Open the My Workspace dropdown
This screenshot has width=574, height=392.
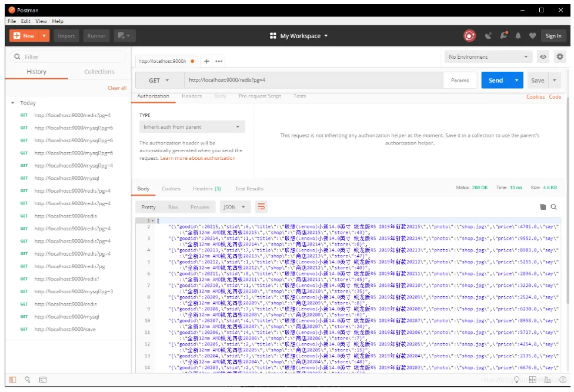(x=299, y=36)
